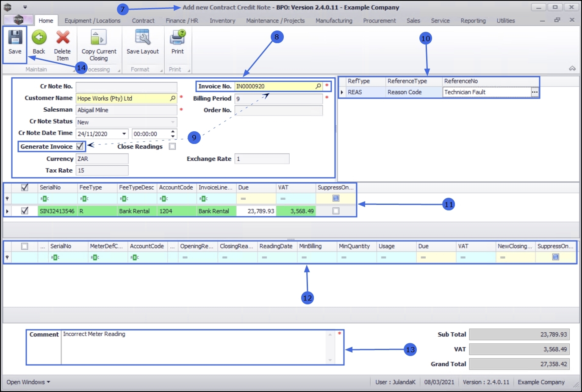Image resolution: width=582 pixels, height=392 pixels.
Task: Click the Save Layout icon
Action: pyautogui.click(x=143, y=37)
